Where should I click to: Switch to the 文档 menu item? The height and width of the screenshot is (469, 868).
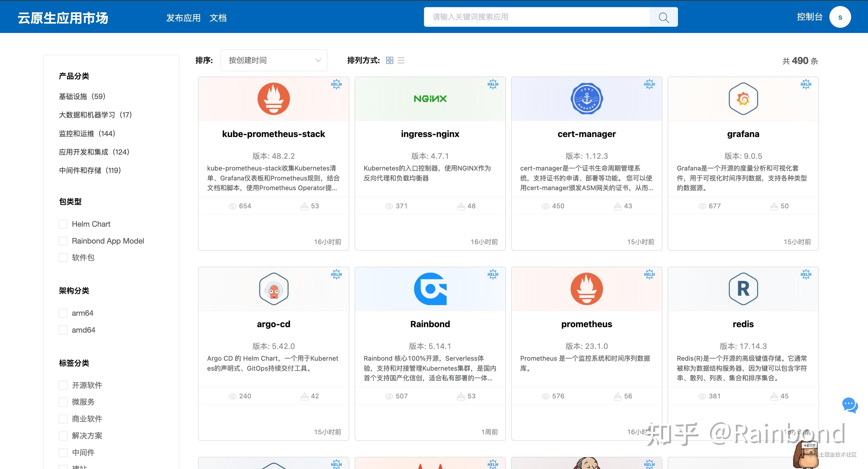tap(218, 18)
